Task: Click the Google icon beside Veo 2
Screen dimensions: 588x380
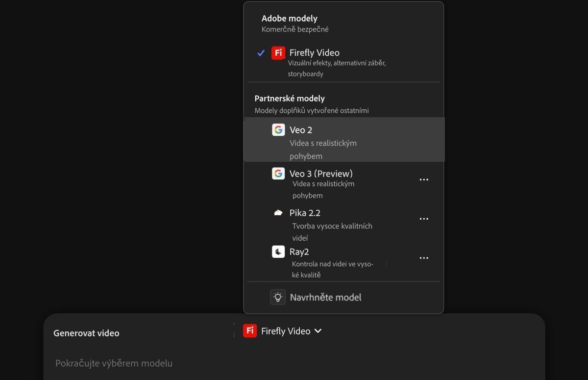Action: pos(278,129)
